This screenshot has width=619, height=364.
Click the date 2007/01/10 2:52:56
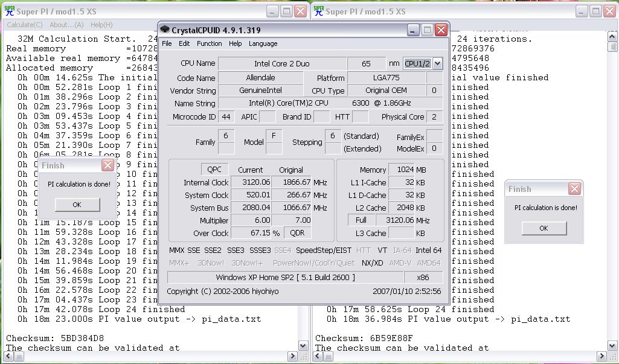tap(406, 292)
